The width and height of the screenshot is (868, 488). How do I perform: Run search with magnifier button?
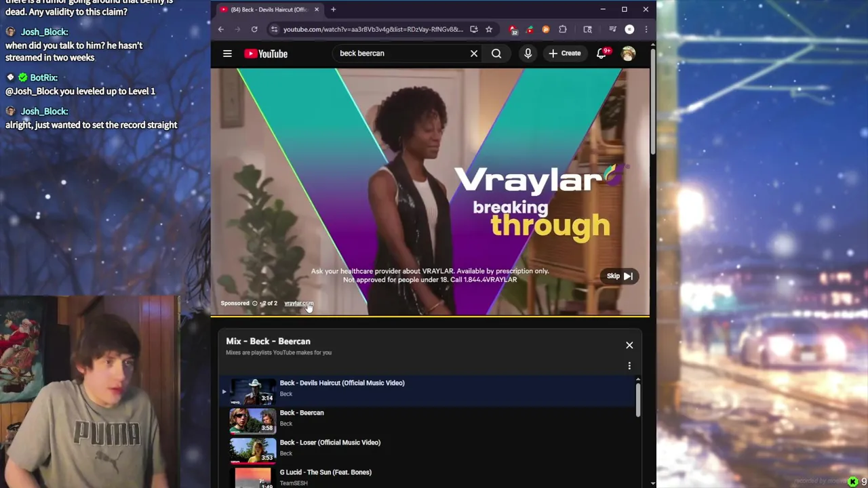(x=496, y=54)
